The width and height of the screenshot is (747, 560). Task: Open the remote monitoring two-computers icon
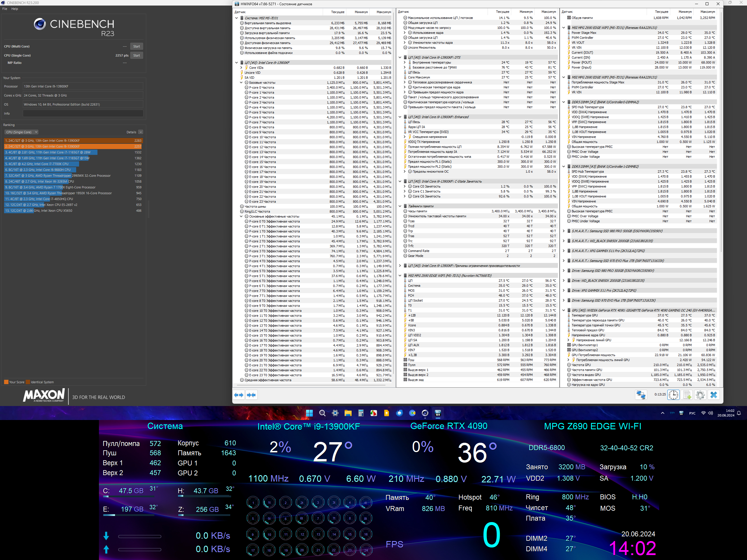click(640, 395)
